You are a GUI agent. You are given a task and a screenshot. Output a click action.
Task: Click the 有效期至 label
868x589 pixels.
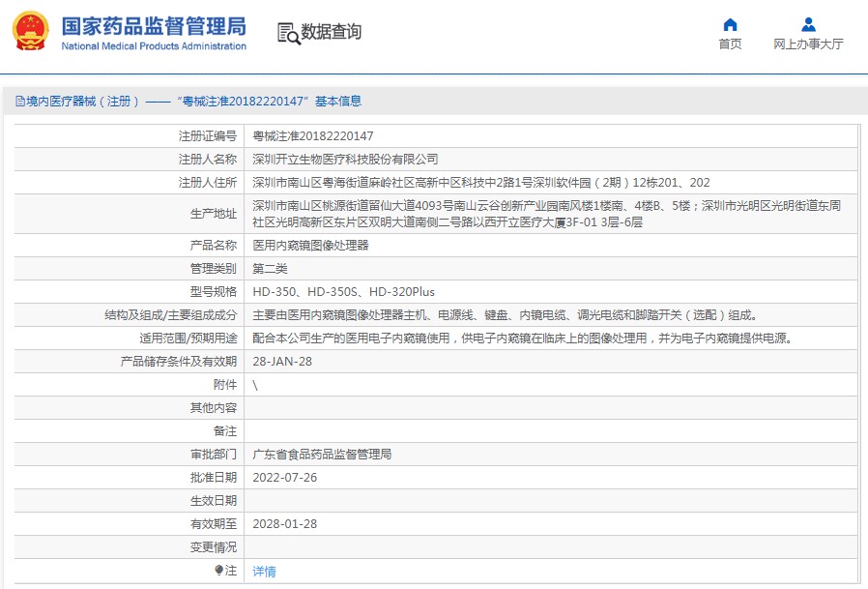pyautogui.click(x=213, y=523)
